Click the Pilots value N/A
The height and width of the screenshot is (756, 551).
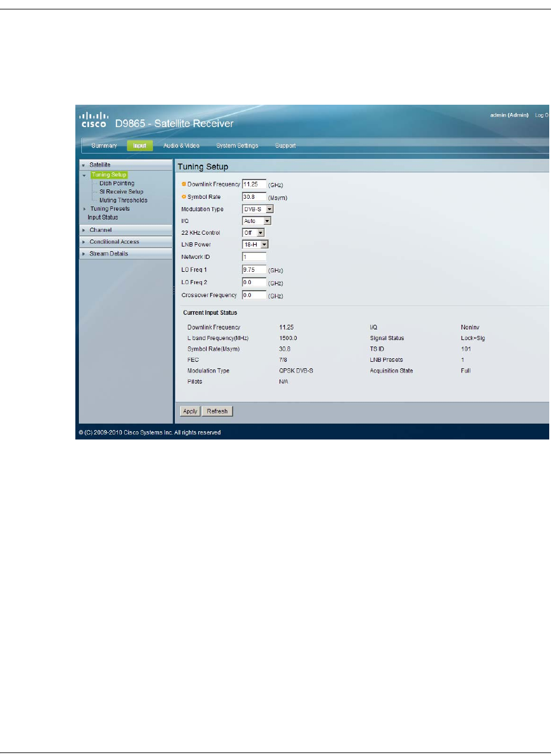[x=284, y=382]
